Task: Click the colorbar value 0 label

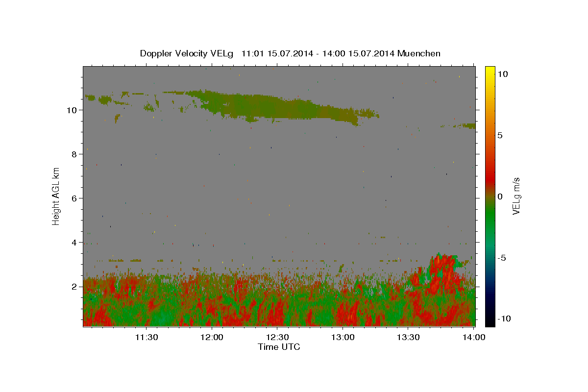Action: (x=500, y=196)
